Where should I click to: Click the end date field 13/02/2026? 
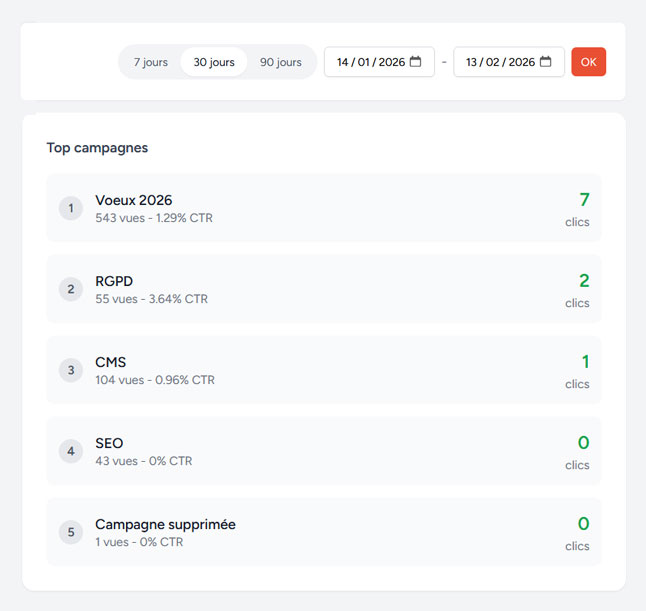pos(500,62)
